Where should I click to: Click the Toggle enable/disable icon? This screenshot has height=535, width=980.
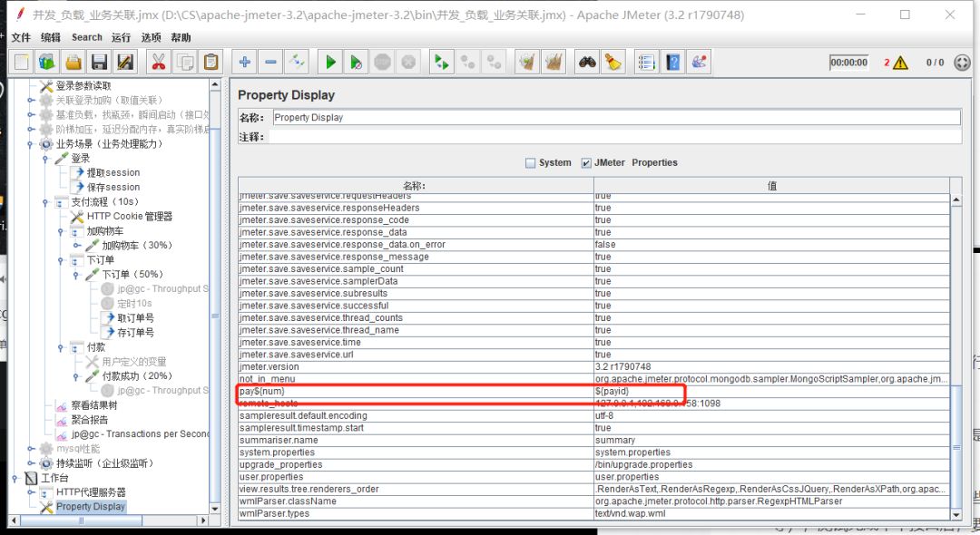296,62
